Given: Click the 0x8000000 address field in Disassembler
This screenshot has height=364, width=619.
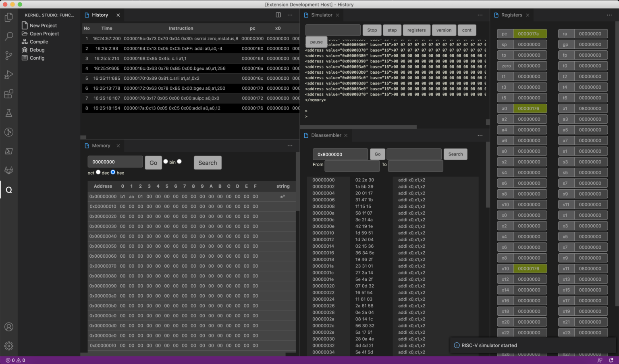Looking at the screenshot, I should 340,154.
